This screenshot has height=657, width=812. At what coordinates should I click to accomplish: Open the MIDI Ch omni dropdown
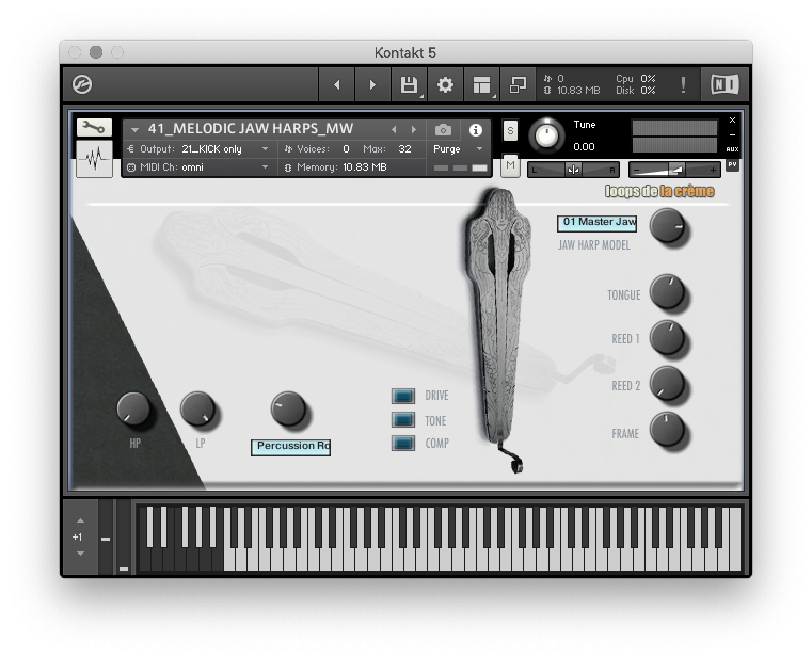(198, 167)
